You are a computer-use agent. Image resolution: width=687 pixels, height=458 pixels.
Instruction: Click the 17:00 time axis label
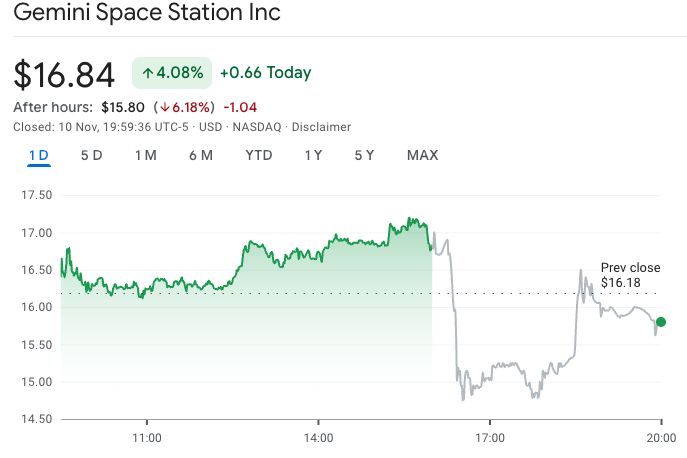pyautogui.click(x=489, y=438)
